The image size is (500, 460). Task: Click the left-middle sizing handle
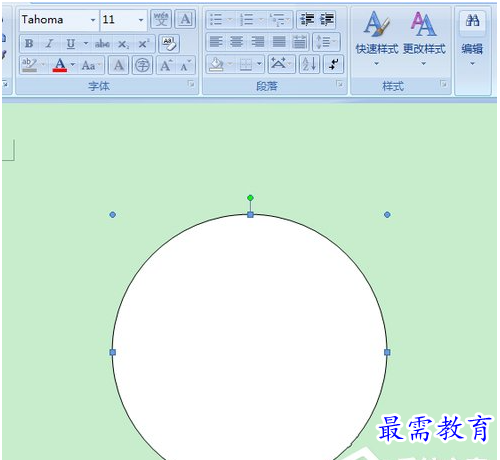113,352
